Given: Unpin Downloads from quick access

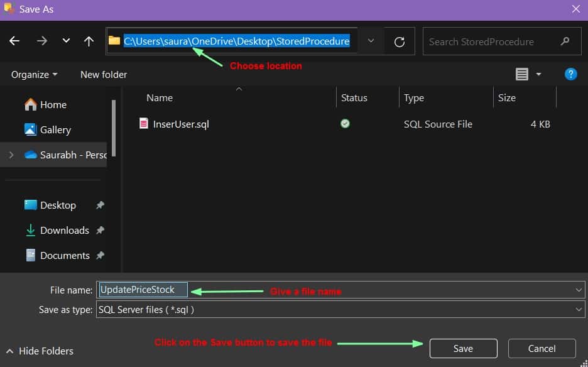Looking at the screenshot, I should click(100, 230).
